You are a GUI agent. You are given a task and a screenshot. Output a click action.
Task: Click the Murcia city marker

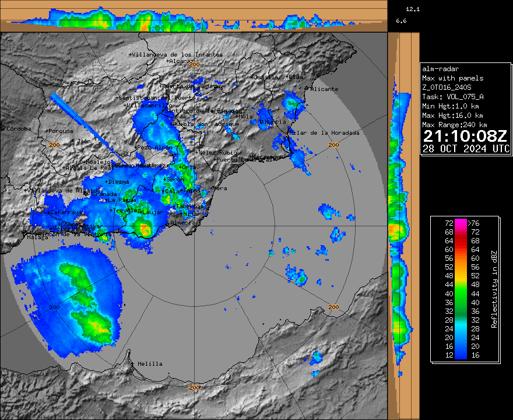pyautogui.click(x=261, y=121)
